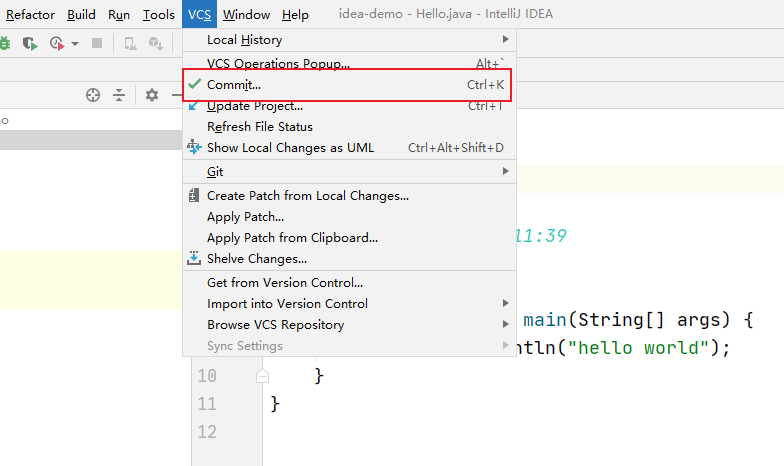Screen dimensions: 784x466
Task: Click Refresh File Status
Action: click(x=259, y=127)
